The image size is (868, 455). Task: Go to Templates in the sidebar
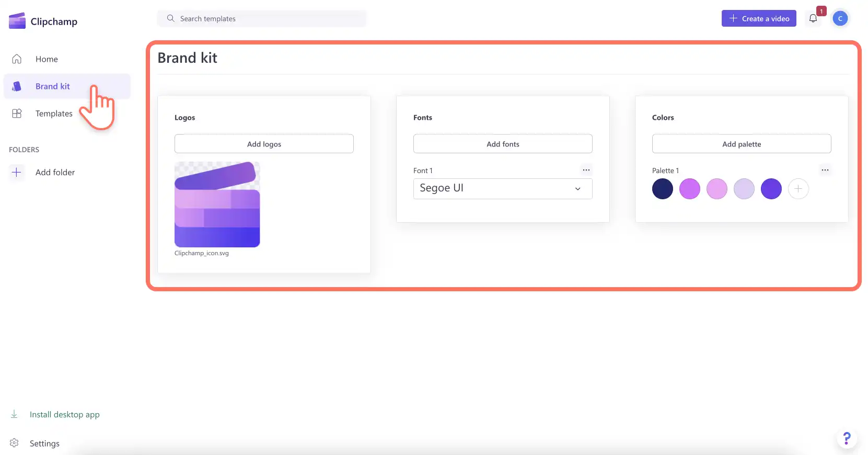click(54, 113)
